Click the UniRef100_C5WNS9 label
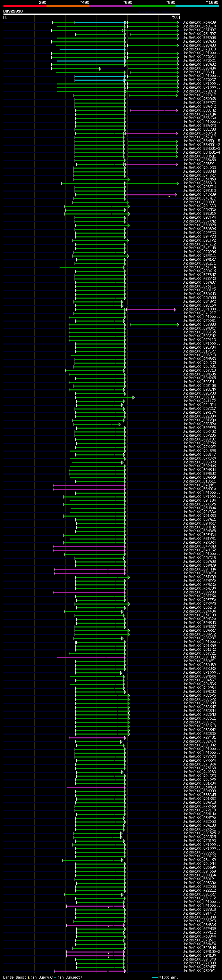Screen dimensions: 222x980 pyautogui.click(x=199, y=566)
